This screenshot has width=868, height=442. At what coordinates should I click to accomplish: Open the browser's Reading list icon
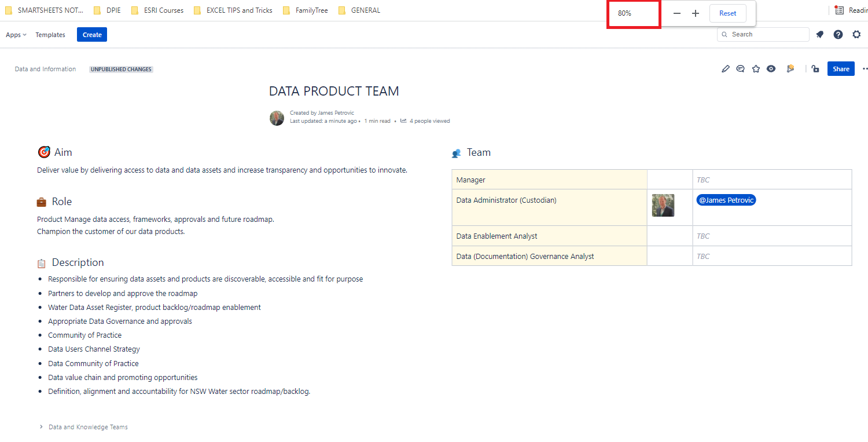coord(839,10)
